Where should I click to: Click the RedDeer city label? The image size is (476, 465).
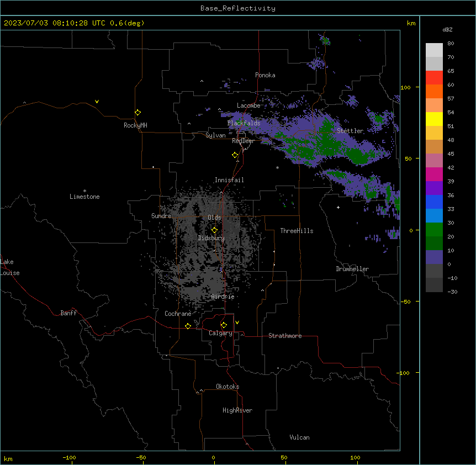pos(243,141)
